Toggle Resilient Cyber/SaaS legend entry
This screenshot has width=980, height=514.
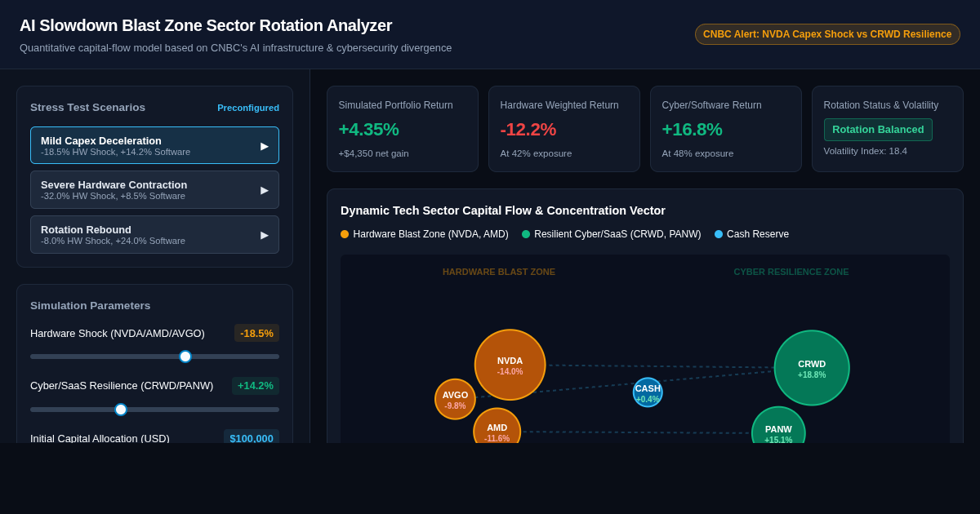click(x=612, y=234)
